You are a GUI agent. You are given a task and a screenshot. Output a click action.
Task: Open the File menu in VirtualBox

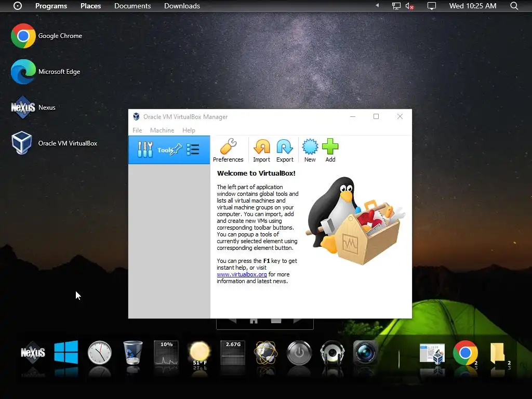coord(137,130)
